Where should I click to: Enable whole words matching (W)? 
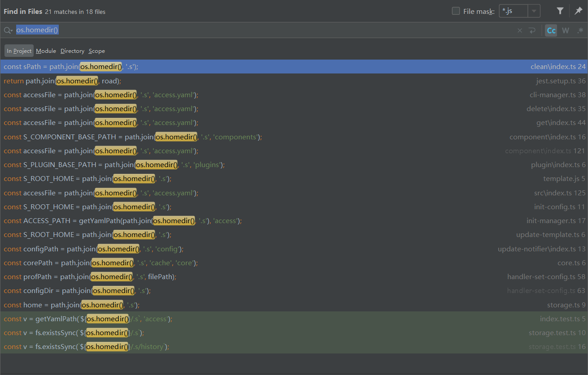pyautogui.click(x=565, y=30)
